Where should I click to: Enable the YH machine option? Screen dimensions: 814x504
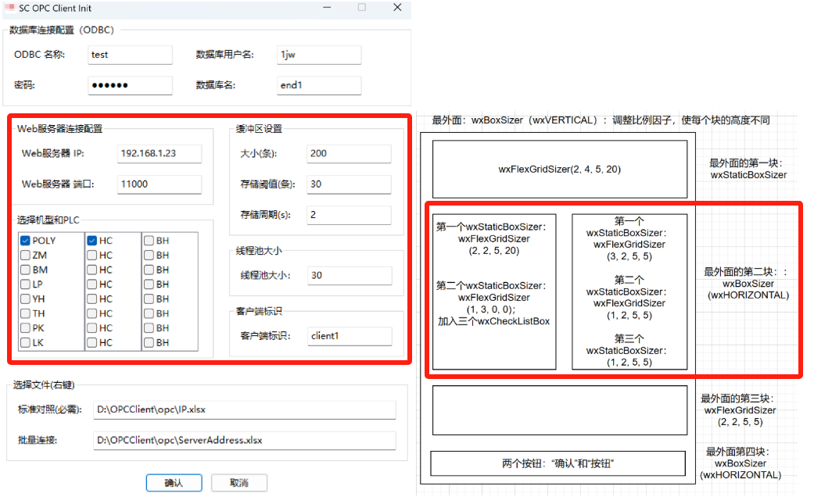pyautogui.click(x=25, y=298)
